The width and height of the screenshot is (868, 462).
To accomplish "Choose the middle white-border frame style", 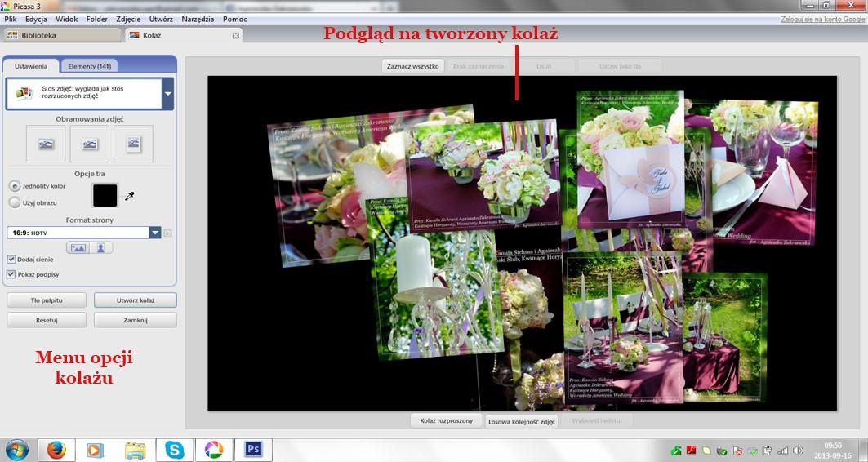I will (x=90, y=144).
